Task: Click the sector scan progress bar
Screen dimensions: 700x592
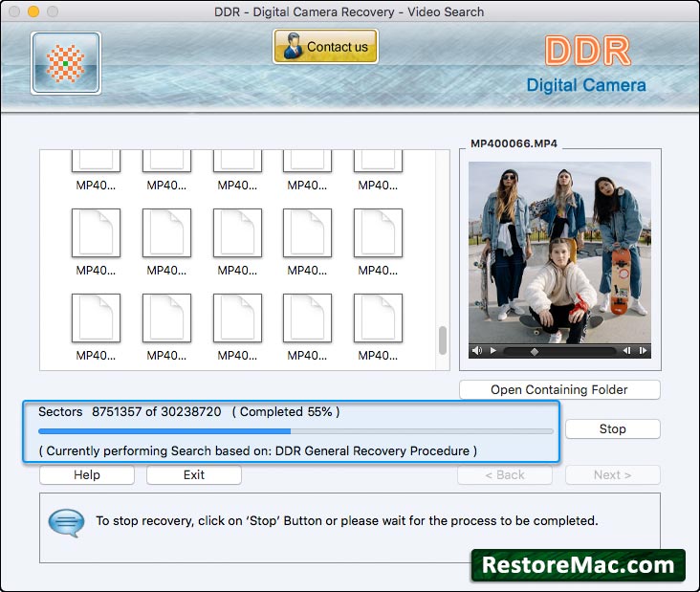Action: point(296,431)
